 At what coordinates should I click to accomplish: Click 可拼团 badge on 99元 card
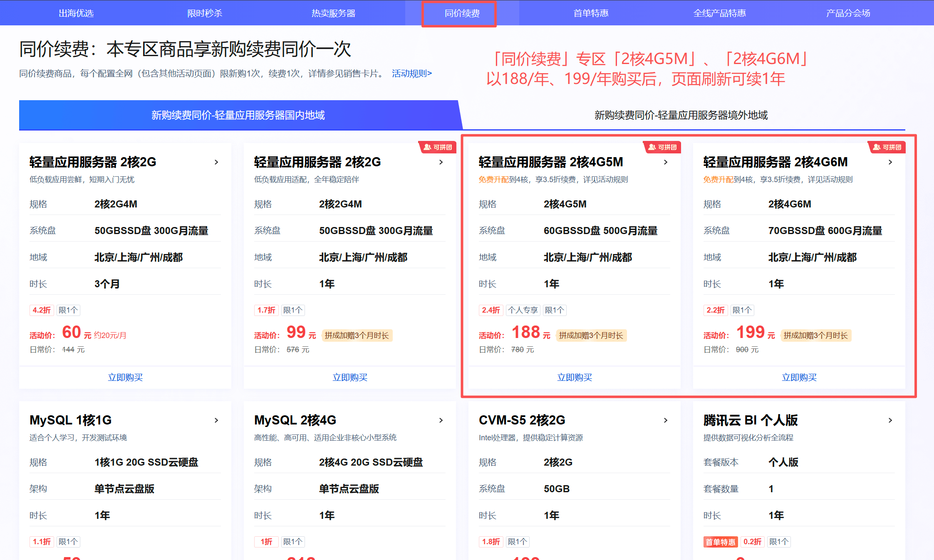[x=437, y=147]
